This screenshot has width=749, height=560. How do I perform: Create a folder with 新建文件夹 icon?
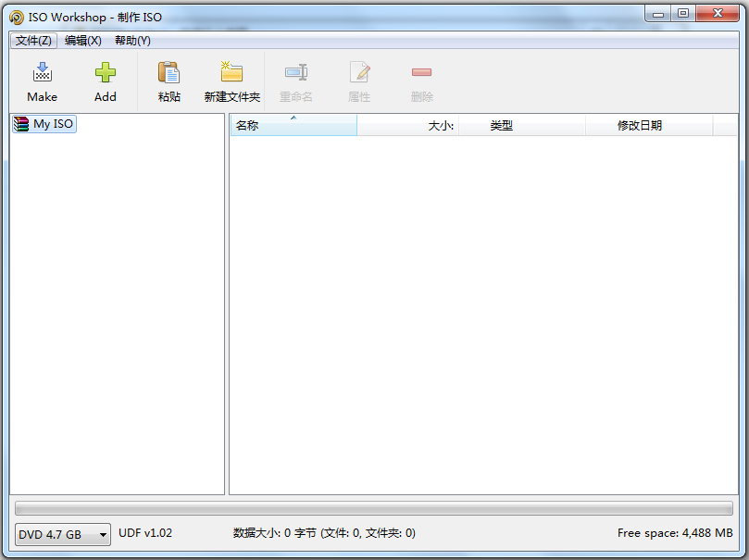[231, 71]
